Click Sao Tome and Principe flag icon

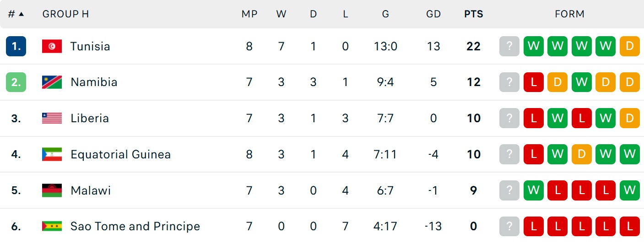tap(52, 226)
